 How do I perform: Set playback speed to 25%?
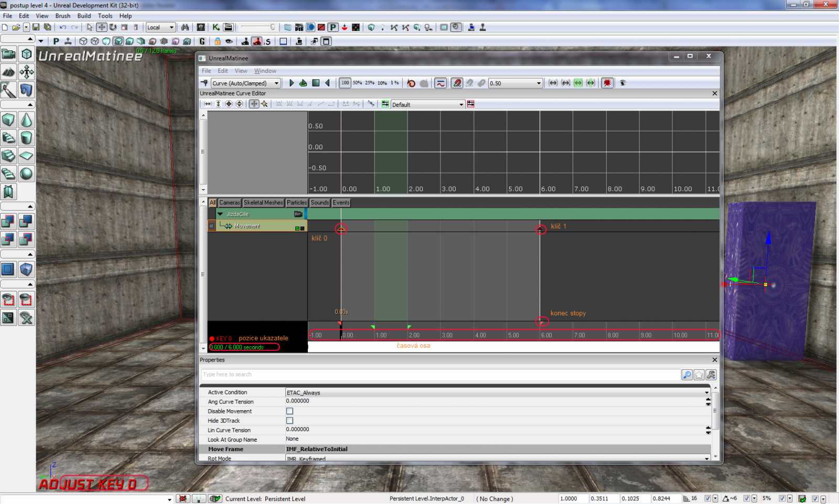coord(370,83)
